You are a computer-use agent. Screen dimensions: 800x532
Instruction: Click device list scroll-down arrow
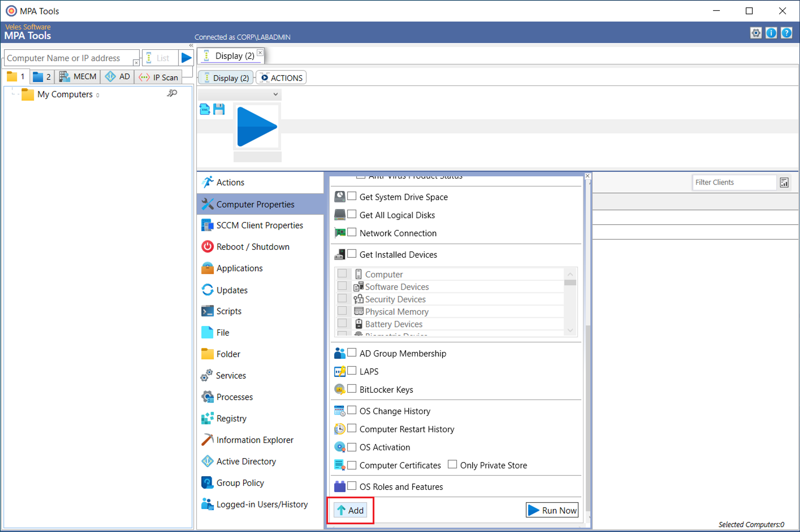570,331
